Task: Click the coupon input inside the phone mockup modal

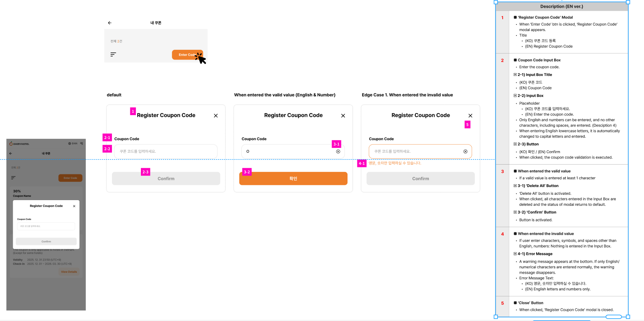Action: pyautogui.click(x=46, y=226)
